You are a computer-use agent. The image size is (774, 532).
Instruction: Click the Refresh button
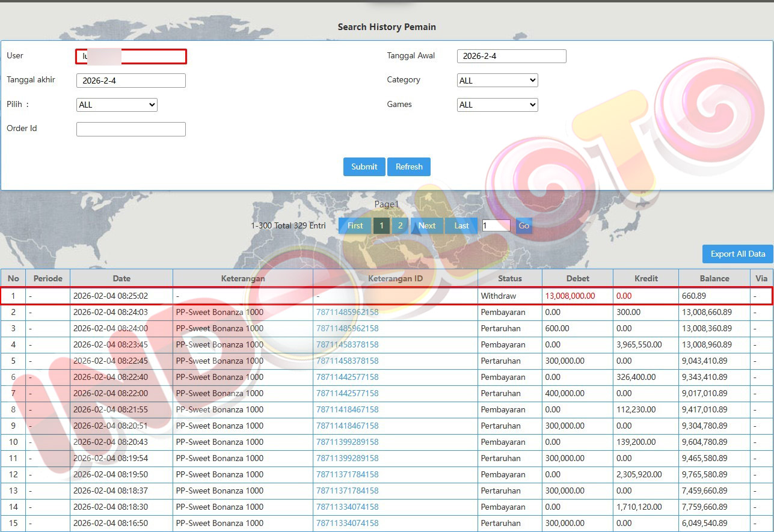(x=409, y=167)
